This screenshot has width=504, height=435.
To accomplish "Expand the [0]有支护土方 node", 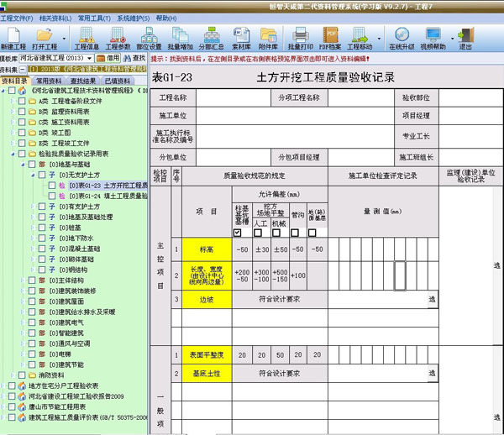I will [x=33, y=207].
